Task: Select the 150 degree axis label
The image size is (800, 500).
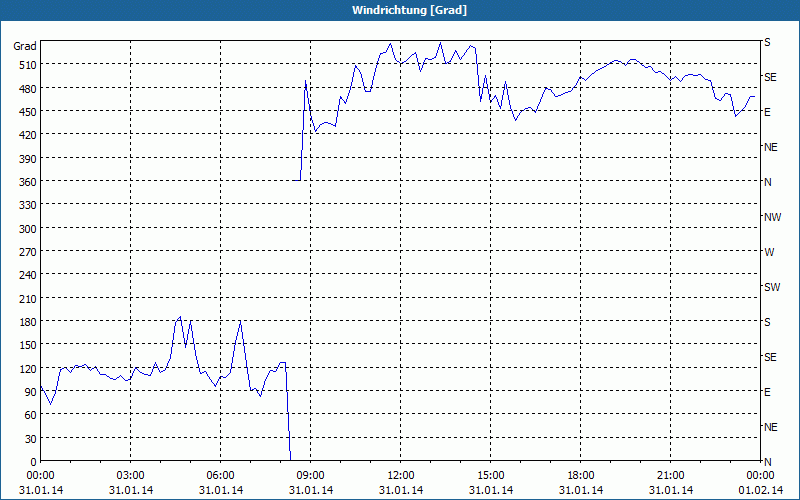Action: pos(28,345)
